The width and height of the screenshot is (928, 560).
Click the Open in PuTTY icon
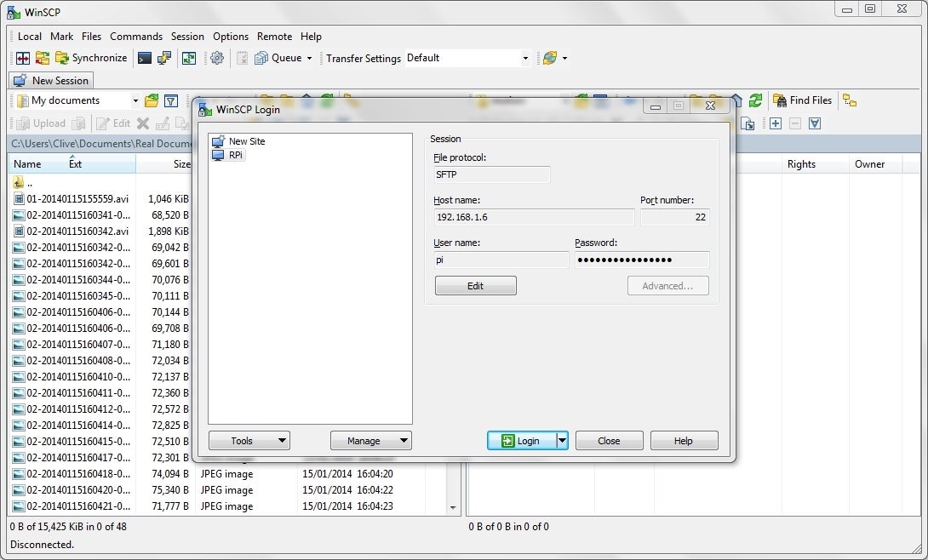[164, 58]
